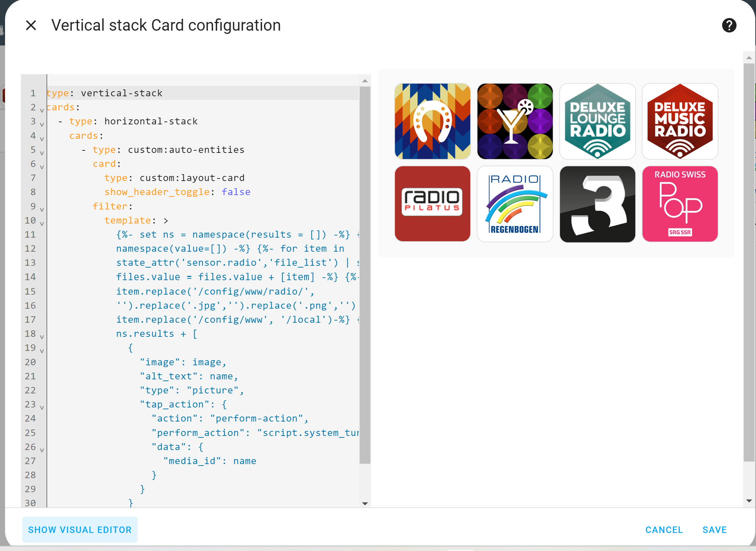The image size is (756, 551).
Task: Collapse the template block on line 10
Action: pyautogui.click(x=42, y=223)
